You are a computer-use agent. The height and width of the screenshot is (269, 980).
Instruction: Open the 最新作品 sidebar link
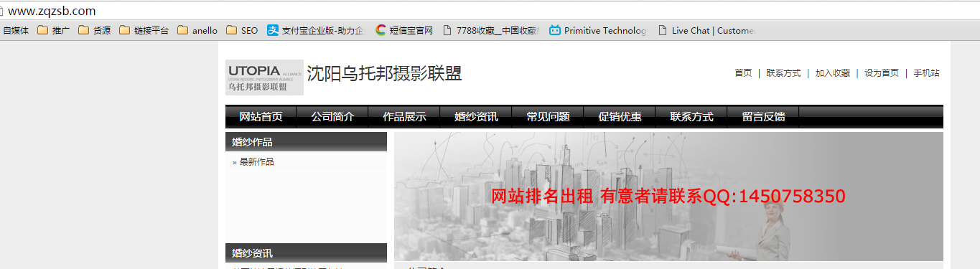[256, 162]
